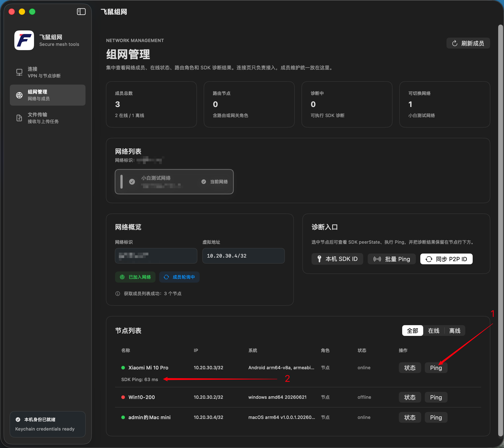The width and height of the screenshot is (504, 448).
Task: Click the sync icon in 同步 P2P ID
Action: (429, 259)
